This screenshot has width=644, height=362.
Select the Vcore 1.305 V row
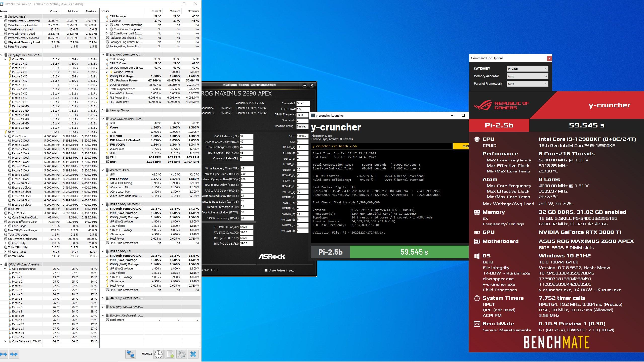pos(150,127)
